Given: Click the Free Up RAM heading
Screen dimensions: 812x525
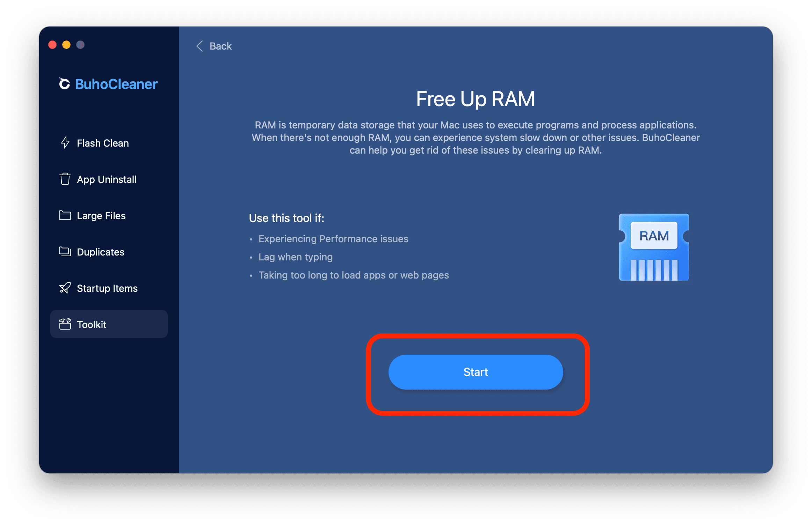Looking at the screenshot, I should (475, 99).
